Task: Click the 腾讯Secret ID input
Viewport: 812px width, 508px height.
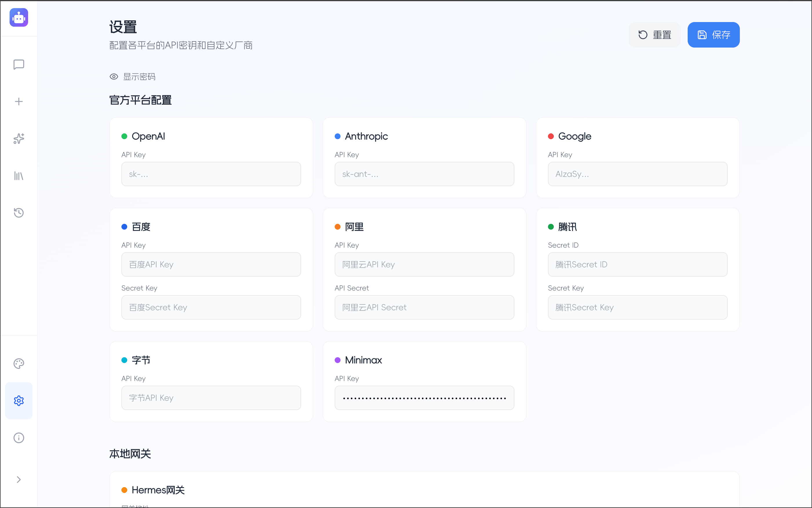Action: [638, 264]
